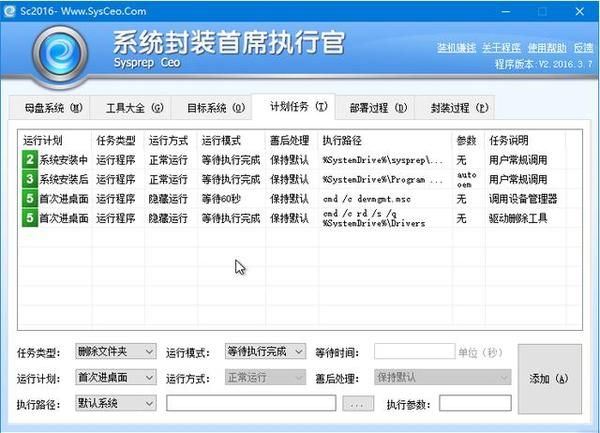Click the header link left of 关于程序

click(x=456, y=47)
